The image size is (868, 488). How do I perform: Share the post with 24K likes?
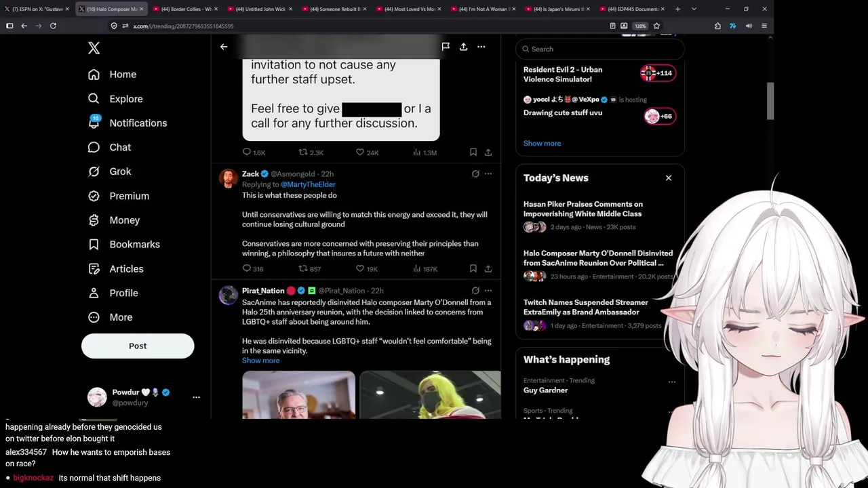(x=488, y=152)
